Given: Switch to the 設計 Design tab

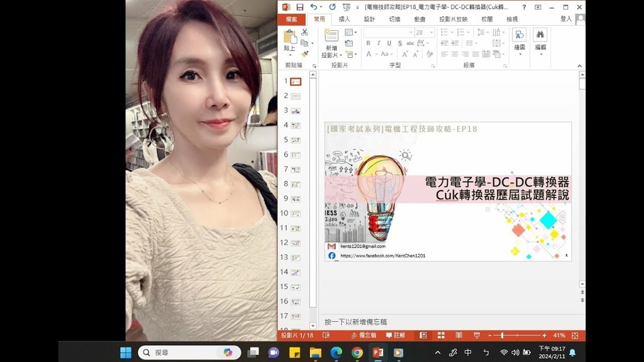Looking at the screenshot, I should coord(369,19).
